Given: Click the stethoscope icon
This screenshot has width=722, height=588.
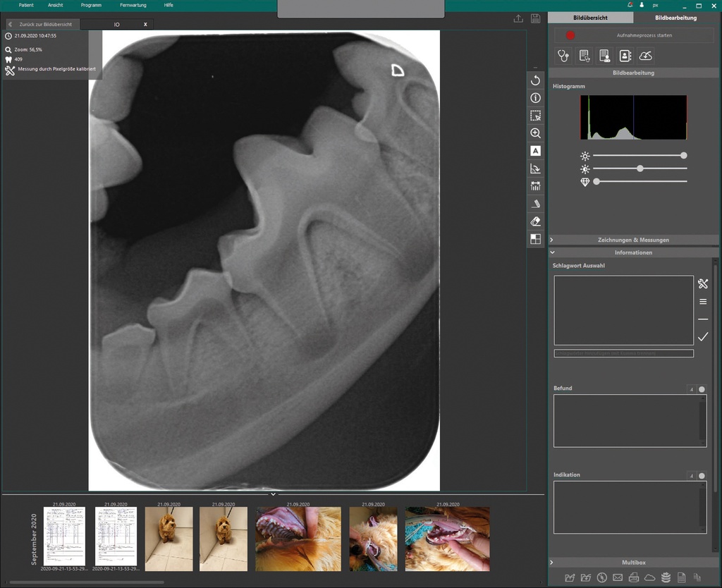Looking at the screenshot, I should click(x=563, y=56).
